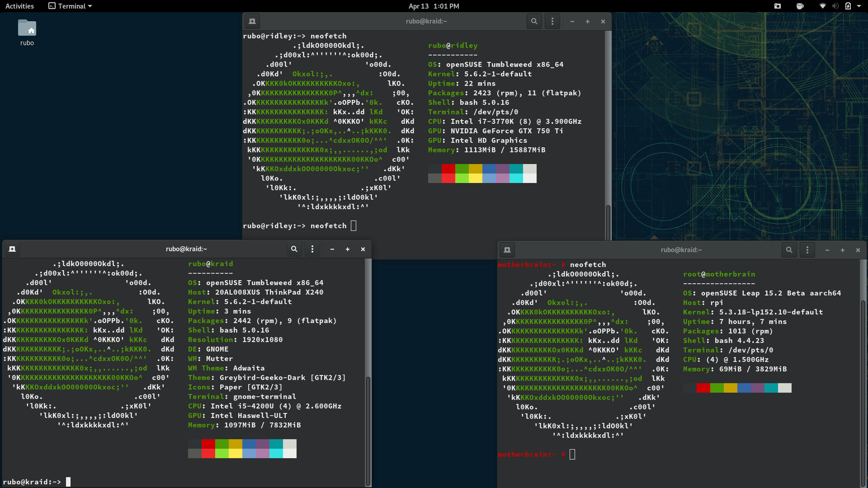Image resolution: width=868 pixels, height=488 pixels.
Task: Close the ridley neofetch terminal window
Action: 603,21
